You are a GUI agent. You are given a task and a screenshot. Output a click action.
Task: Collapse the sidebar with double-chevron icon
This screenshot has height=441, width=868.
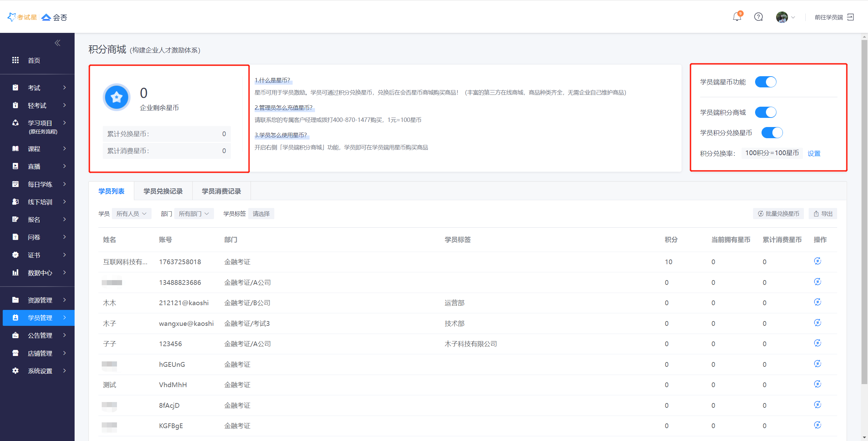point(57,43)
